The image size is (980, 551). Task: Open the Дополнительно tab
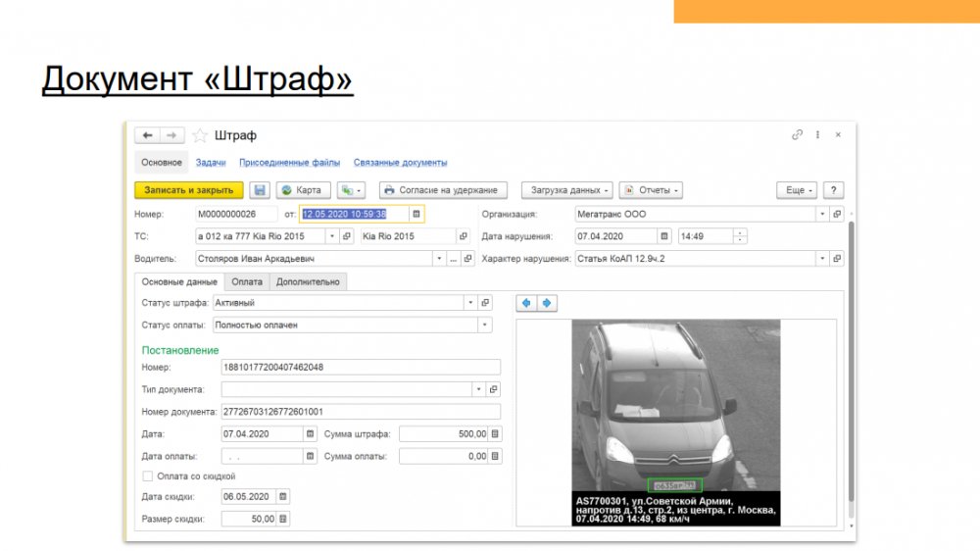[x=308, y=281]
